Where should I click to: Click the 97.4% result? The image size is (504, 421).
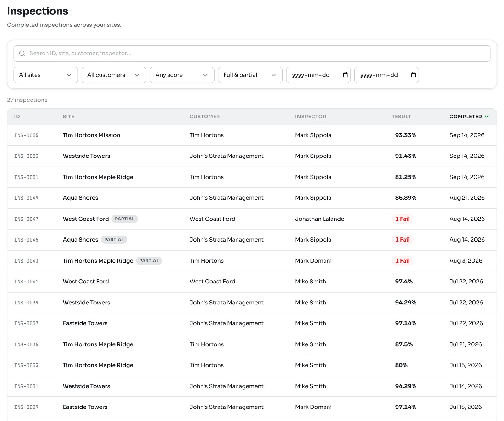tap(404, 282)
